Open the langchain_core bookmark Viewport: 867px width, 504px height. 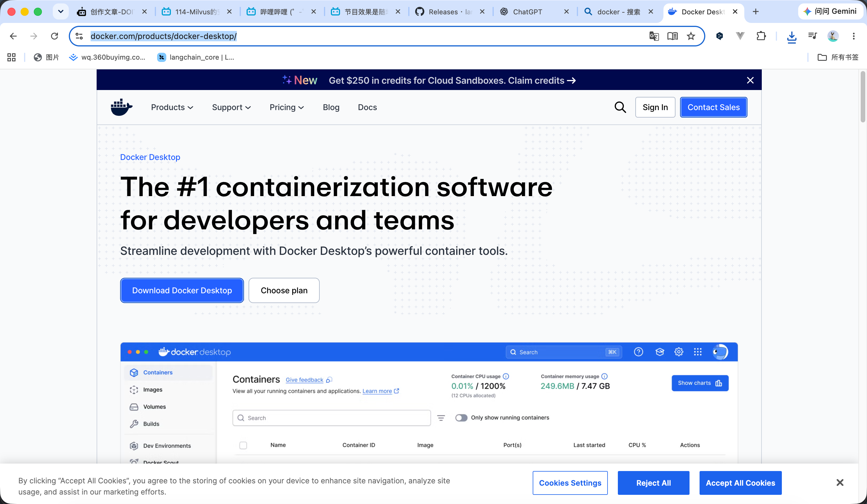click(x=196, y=57)
